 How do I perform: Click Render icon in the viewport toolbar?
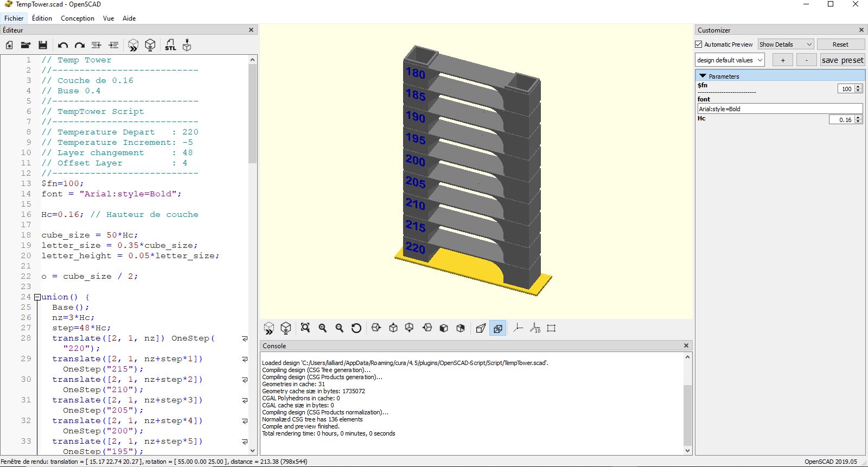[286, 328]
